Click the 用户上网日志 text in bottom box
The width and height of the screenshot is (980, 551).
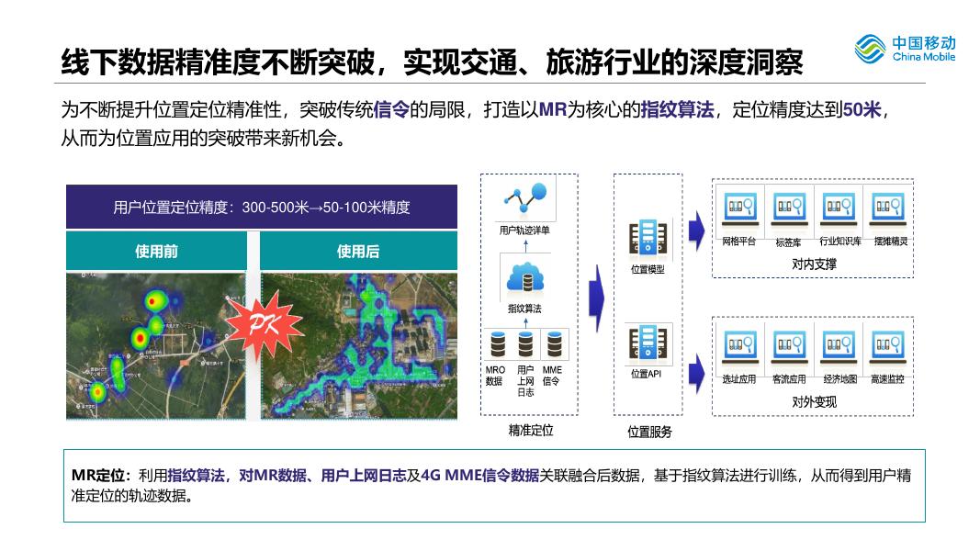[x=363, y=476]
